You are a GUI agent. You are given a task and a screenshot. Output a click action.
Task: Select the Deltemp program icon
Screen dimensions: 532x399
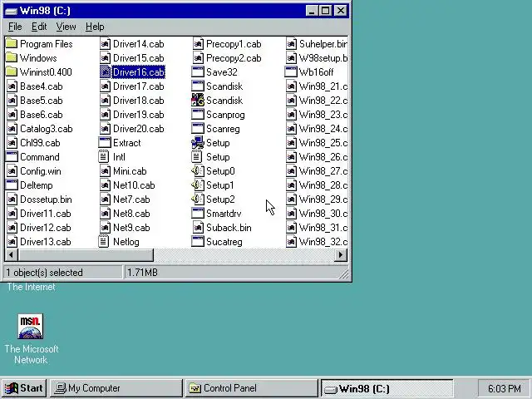click(12, 185)
